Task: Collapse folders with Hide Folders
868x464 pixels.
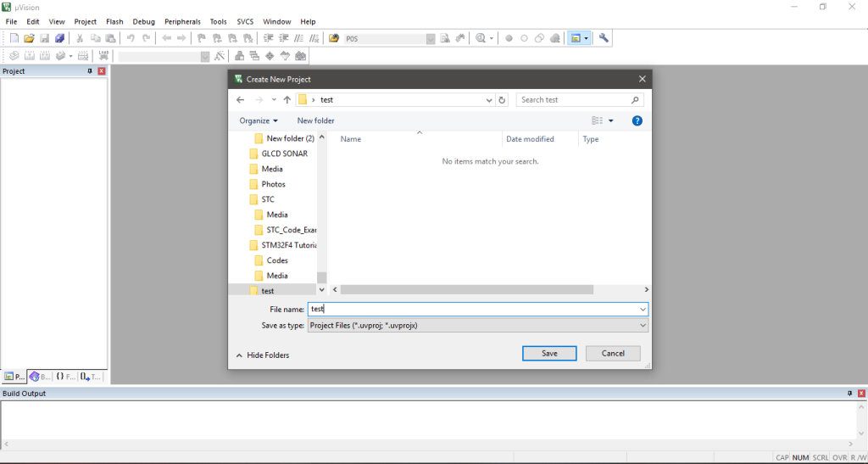Action: pyautogui.click(x=263, y=355)
